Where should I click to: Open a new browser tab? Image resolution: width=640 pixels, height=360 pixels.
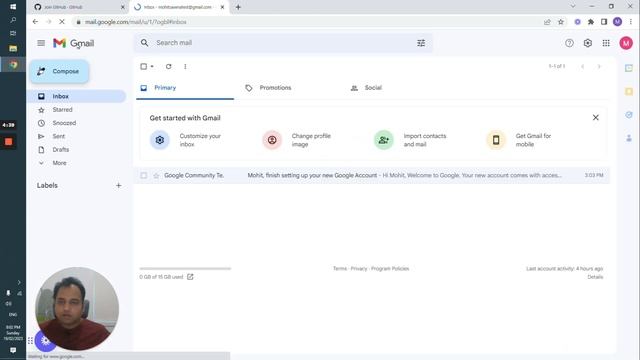click(238, 7)
